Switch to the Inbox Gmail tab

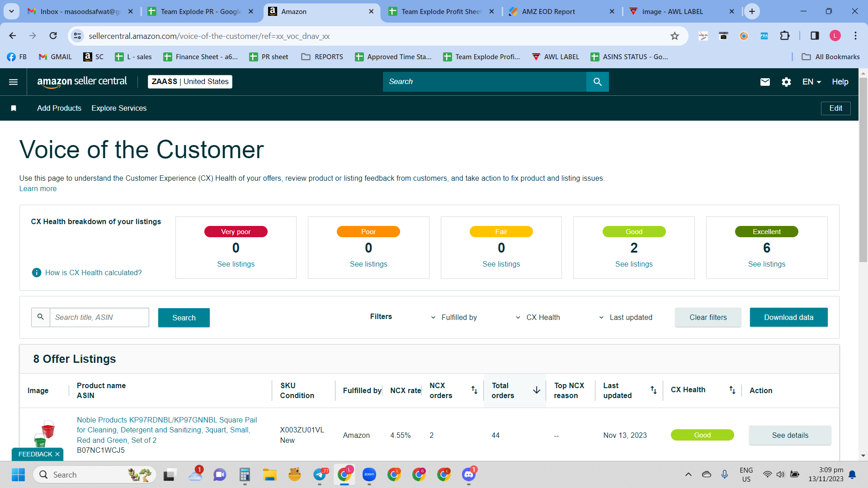[80, 12]
